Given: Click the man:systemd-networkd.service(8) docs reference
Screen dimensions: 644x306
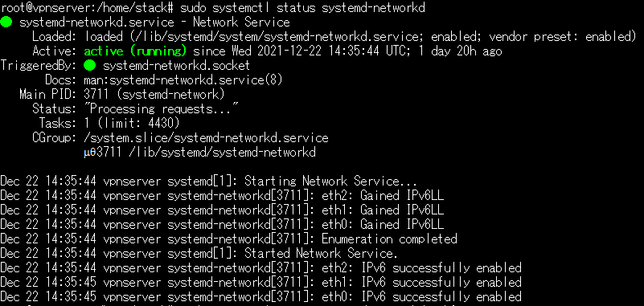Looking at the screenshot, I should click(183, 80).
